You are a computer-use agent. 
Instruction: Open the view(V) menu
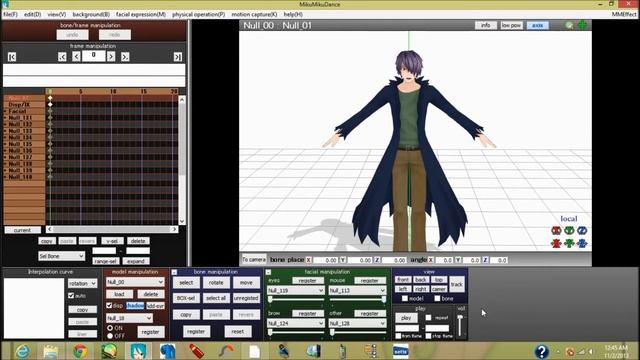(57, 14)
